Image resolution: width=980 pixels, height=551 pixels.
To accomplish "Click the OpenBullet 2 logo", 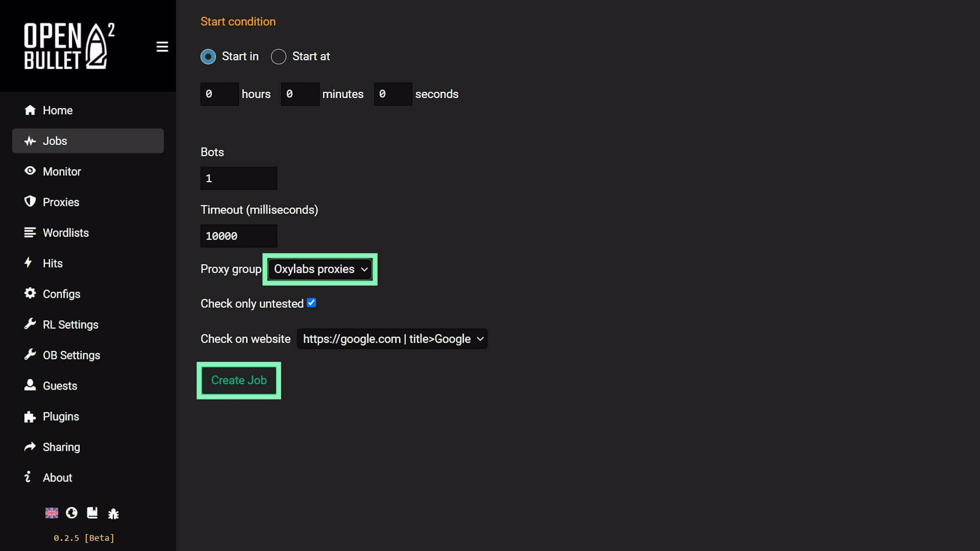I will (69, 46).
